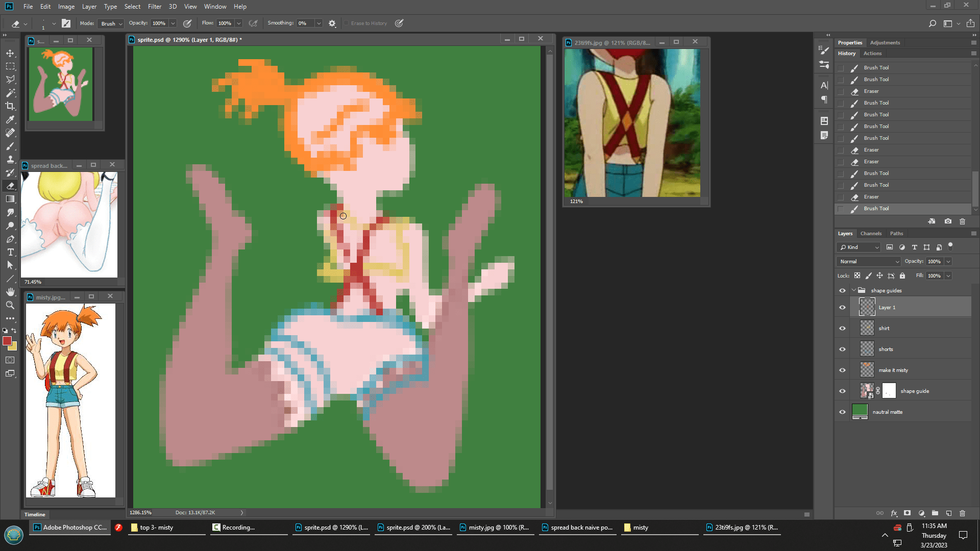
Task: Open the Filter menu
Action: 154,7
